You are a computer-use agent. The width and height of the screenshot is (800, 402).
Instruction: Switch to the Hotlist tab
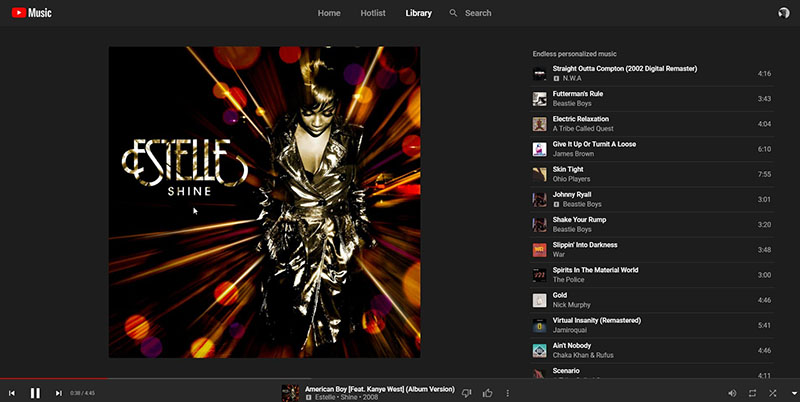(373, 13)
